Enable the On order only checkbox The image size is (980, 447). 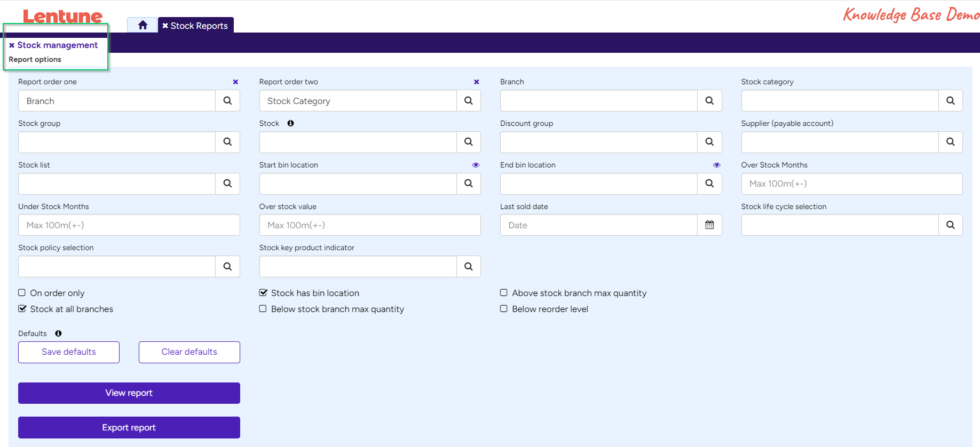[22, 293]
